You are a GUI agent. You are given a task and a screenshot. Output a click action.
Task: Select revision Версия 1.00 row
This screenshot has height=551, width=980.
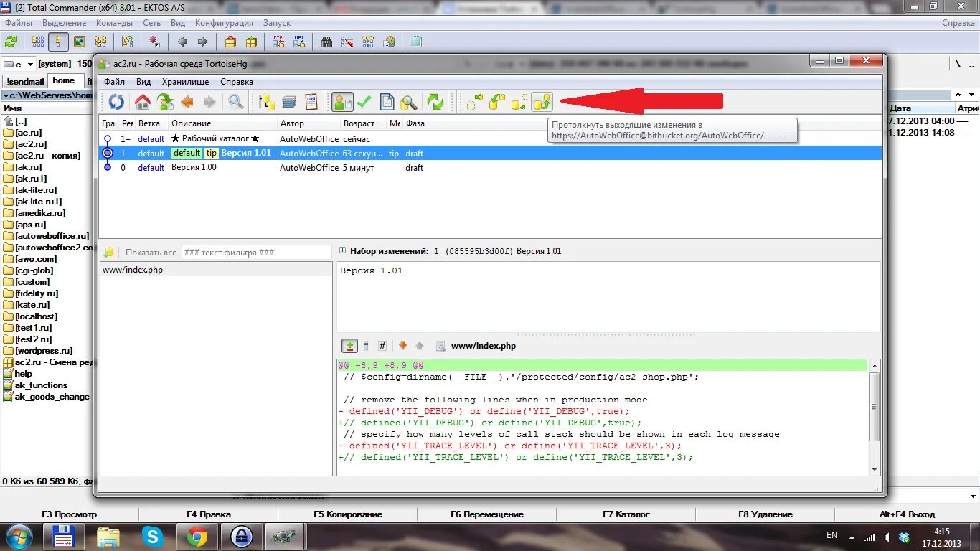tap(490, 167)
